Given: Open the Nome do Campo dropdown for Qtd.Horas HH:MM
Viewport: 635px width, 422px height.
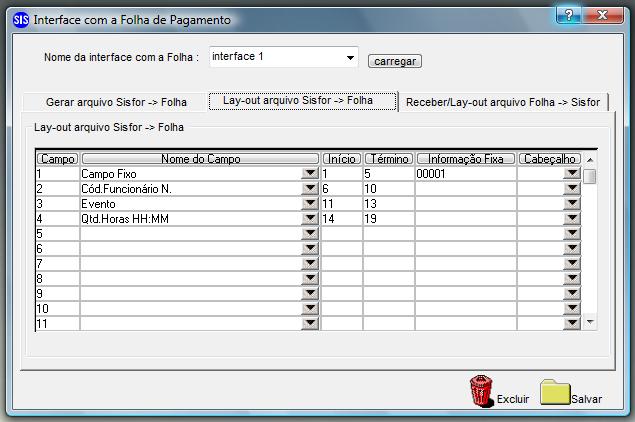Looking at the screenshot, I should (310, 218).
